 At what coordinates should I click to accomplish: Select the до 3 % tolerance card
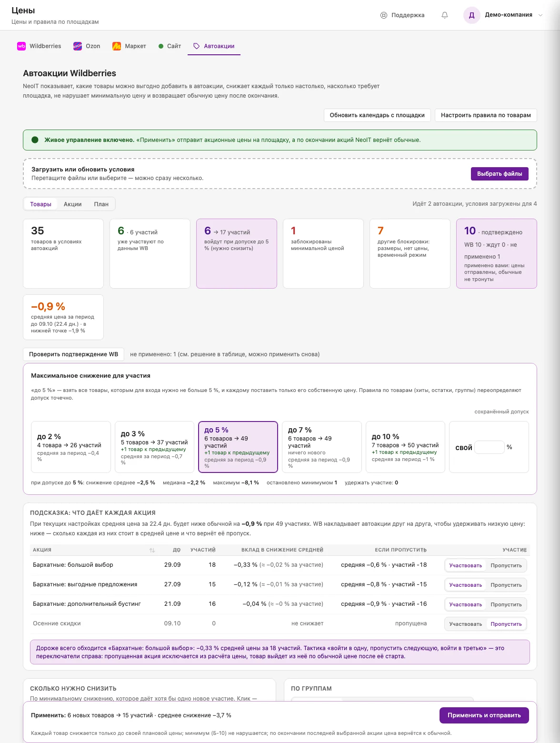point(154,447)
